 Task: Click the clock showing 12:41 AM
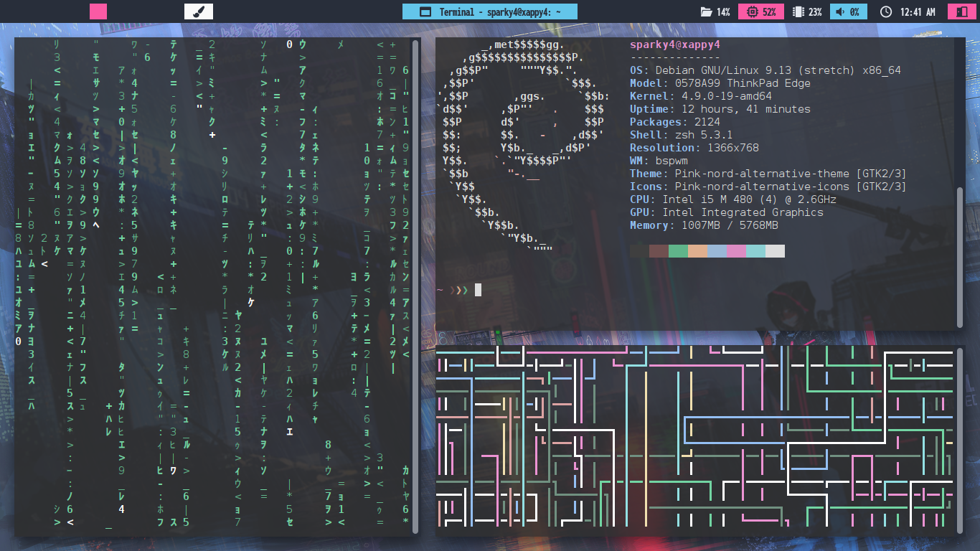(908, 12)
